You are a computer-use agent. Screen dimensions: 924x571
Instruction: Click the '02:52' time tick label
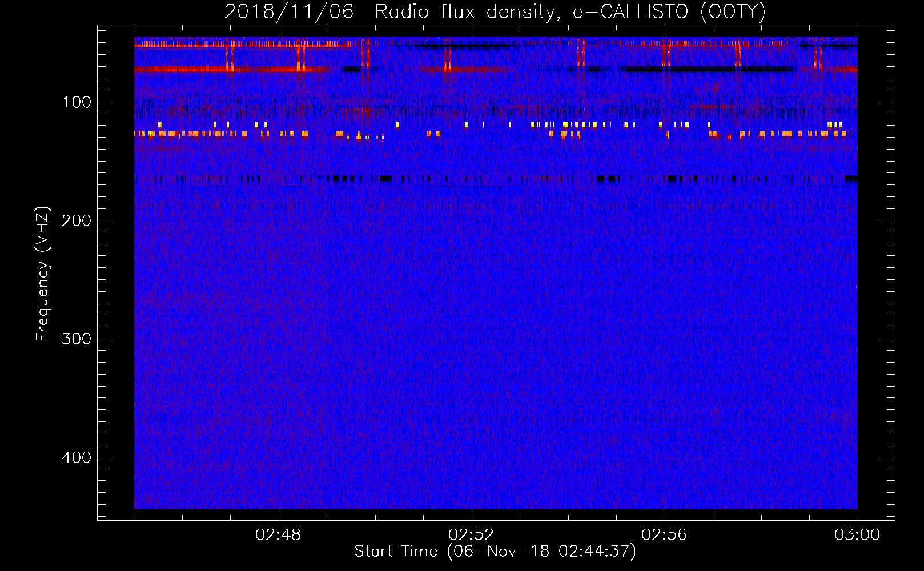pyautogui.click(x=471, y=535)
